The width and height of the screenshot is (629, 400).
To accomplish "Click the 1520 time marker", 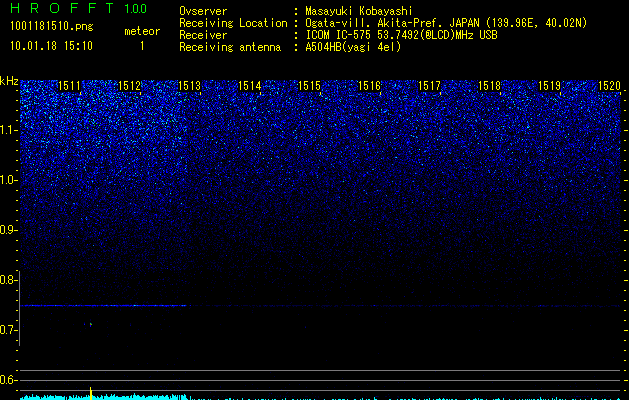I will [x=609, y=85].
